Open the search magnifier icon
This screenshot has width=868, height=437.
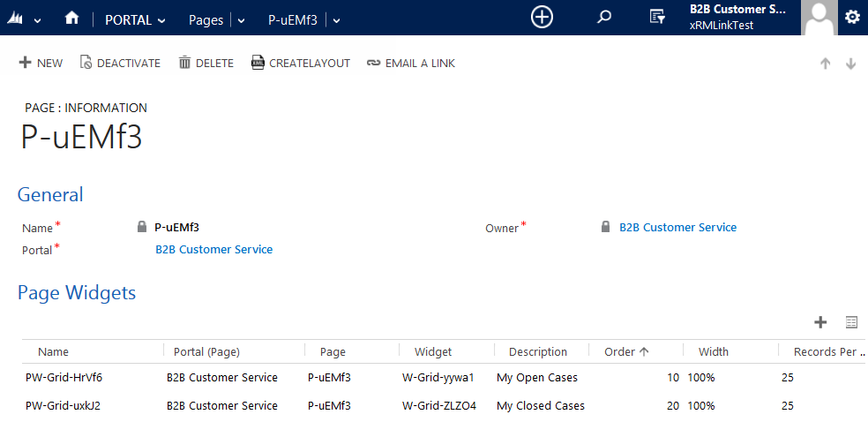pyautogui.click(x=604, y=17)
